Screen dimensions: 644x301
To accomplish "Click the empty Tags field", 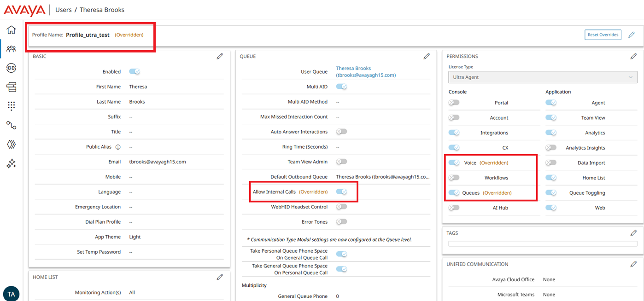I will (x=543, y=244).
